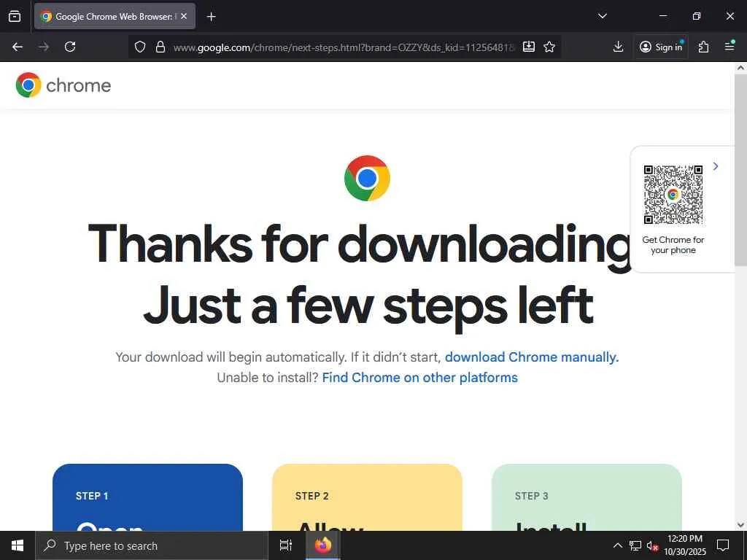Go back with the back arrow
The image size is (747, 560).
click(18, 47)
